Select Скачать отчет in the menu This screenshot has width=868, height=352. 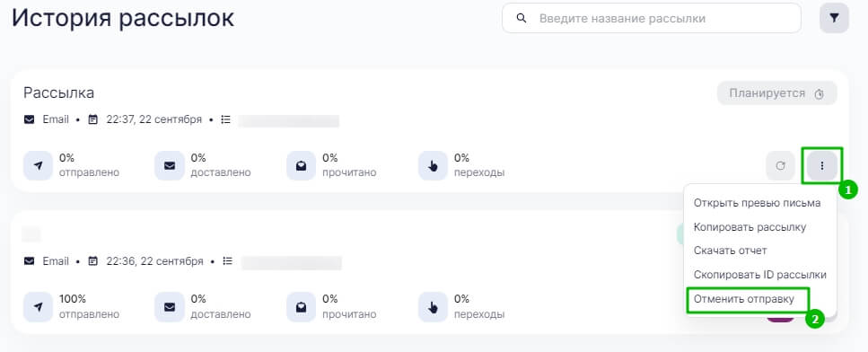click(x=730, y=251)
